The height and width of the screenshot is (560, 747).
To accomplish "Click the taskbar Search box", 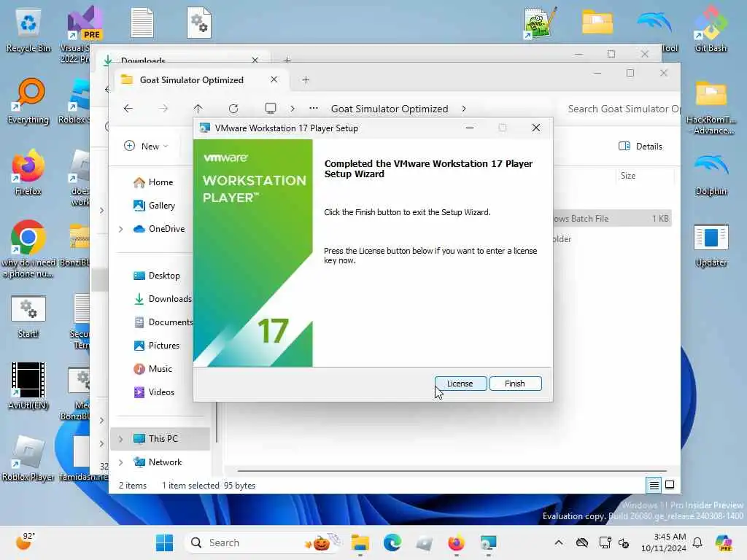I will (263, 542).
